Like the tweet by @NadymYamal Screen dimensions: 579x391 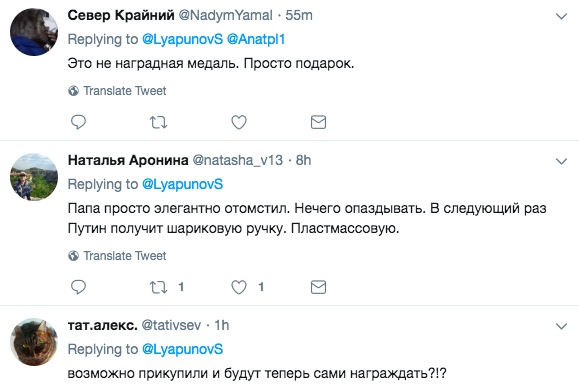[239, 122]
